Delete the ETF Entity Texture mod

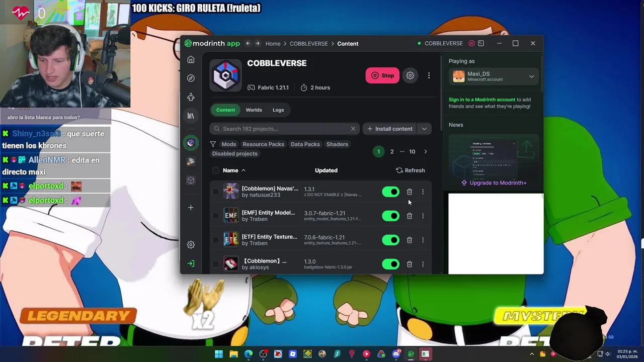[x=410, y=240]
